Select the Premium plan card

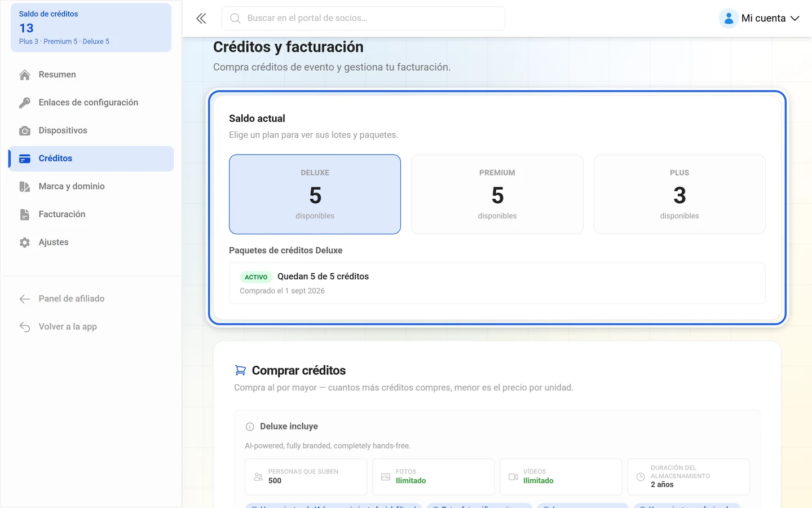click(497, 194)
